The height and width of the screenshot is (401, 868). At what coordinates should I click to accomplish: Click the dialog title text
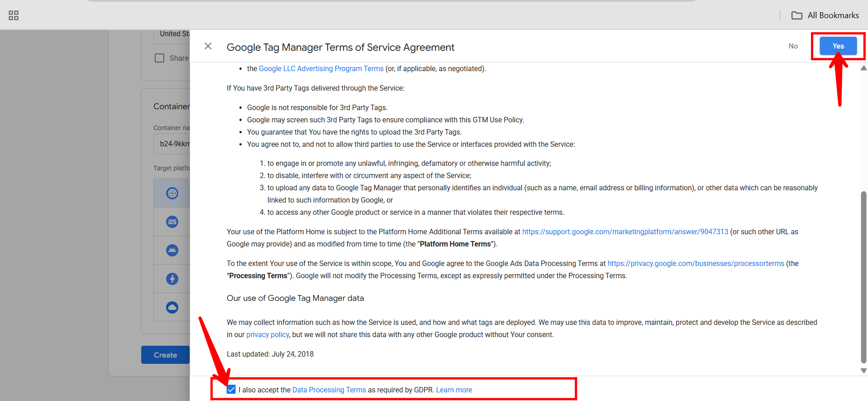pos(340,47)
